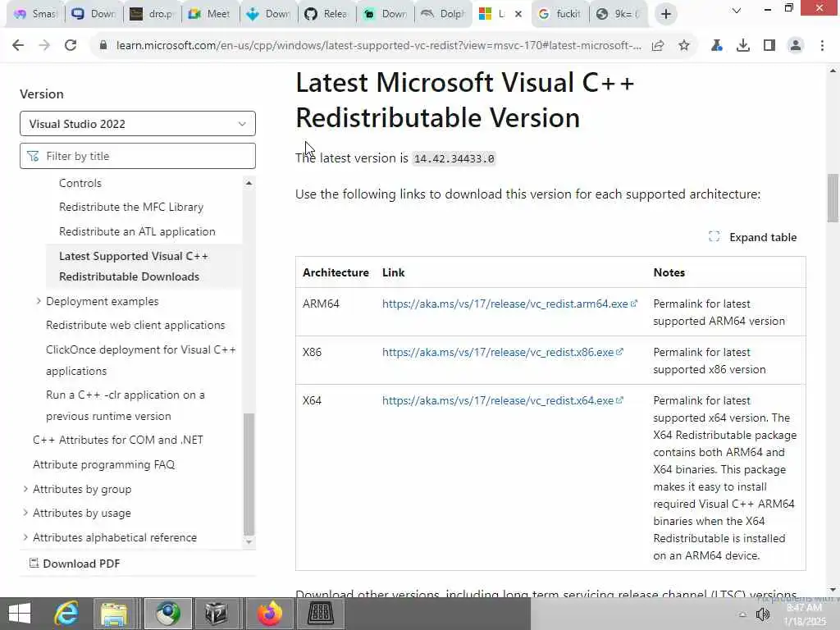Viewport: 840px width, 630px height.
Task: Click the Expand table button
Action: coord(753,237)
